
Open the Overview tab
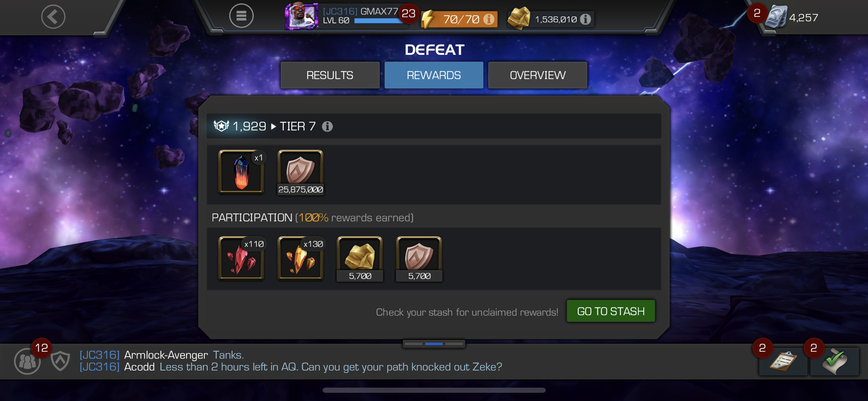(x=538, y=75)
